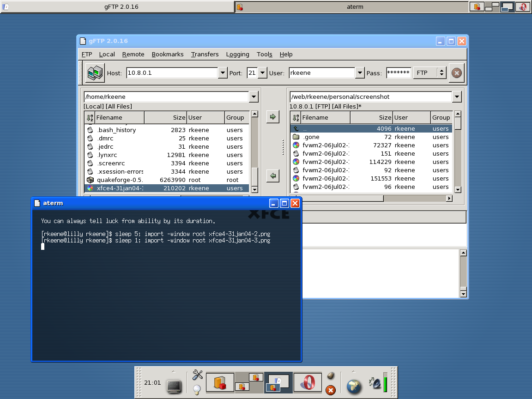532x399 pixels.
Task: Sort remote files by User column header
Action: coord(411,118)
